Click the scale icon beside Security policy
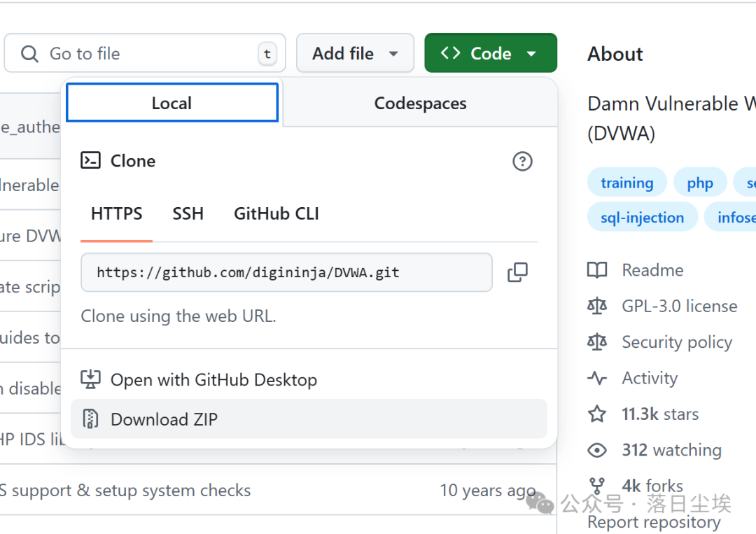756x534 pixels. pyautogui.click(x=597, y=342)
